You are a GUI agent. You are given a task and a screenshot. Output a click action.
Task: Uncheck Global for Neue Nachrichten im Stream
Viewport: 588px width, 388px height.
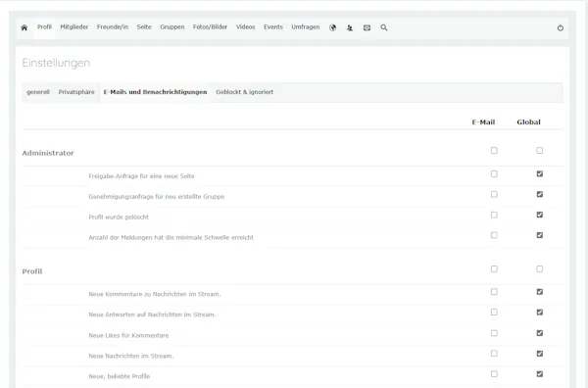(x=540, y=354)
